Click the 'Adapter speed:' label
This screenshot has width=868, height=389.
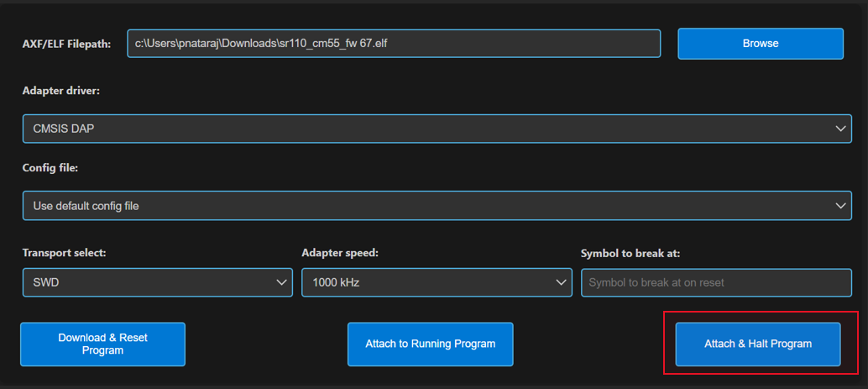coord(338,253)
